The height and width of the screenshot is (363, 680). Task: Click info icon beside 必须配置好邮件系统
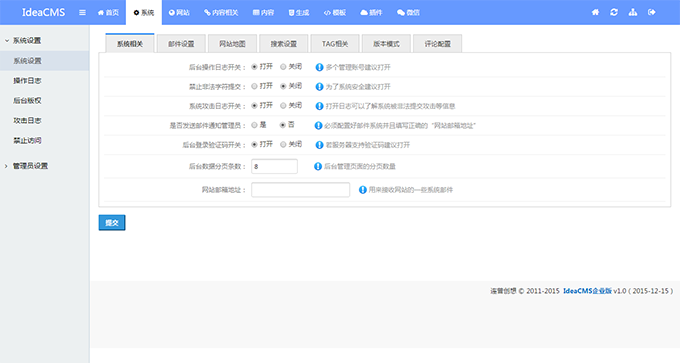[x=318, y=125]
